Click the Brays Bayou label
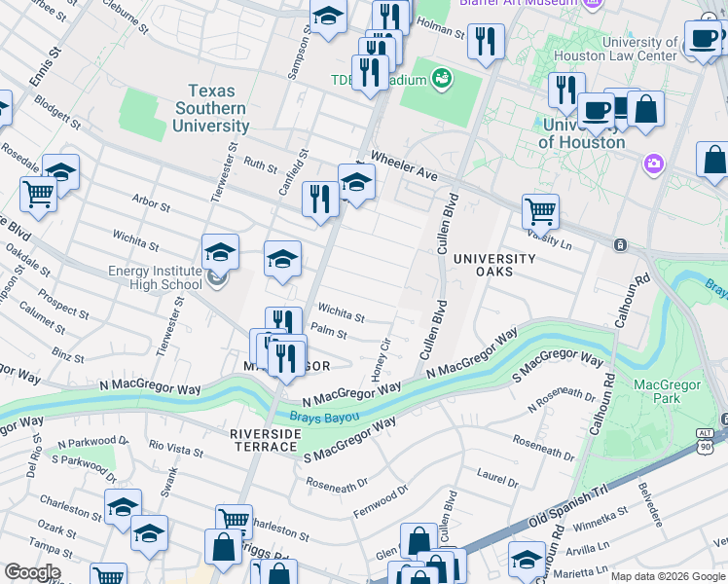728x584 pixels. [x=324, y=417]
